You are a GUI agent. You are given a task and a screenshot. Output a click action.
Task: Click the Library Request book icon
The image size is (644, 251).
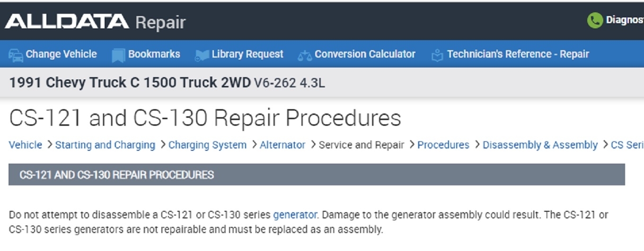click(x=202, y=55)
